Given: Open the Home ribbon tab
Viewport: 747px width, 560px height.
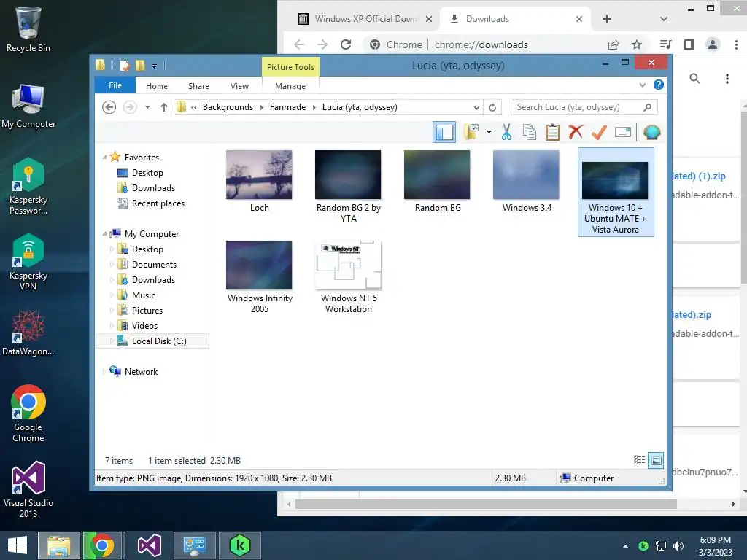Looking at the screenshot, I should point(157,86).
